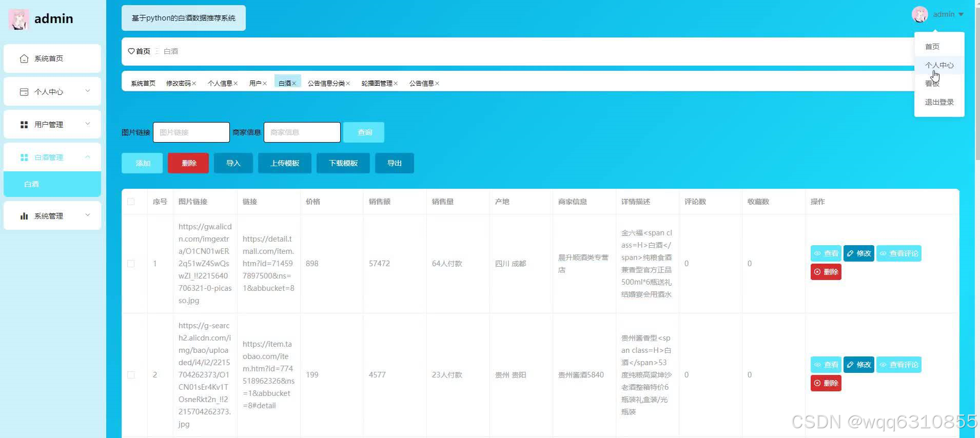980x438 pixels.
Task: Click the house icon beside 系统首页
Action: tap(24, 58)
